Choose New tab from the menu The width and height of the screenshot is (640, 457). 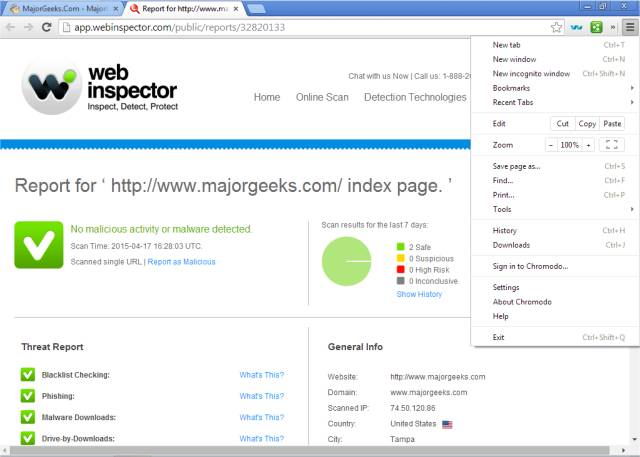555,45
